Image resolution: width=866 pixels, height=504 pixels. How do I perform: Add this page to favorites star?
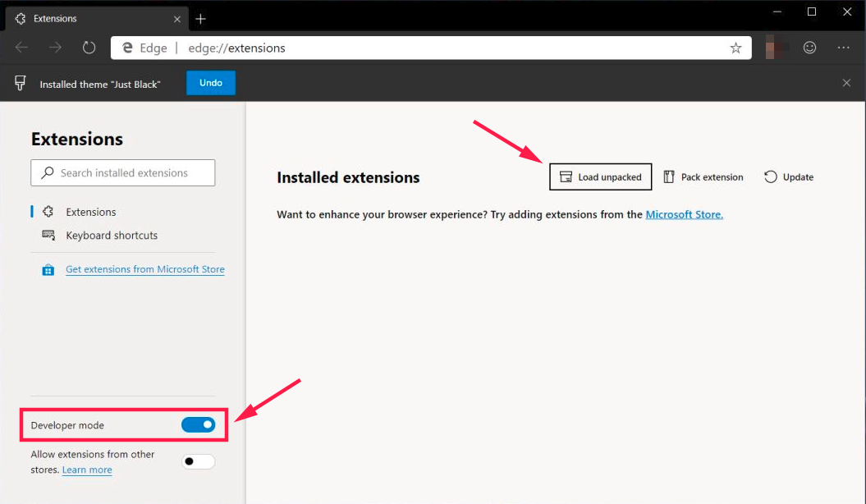[x=735, y=48]
